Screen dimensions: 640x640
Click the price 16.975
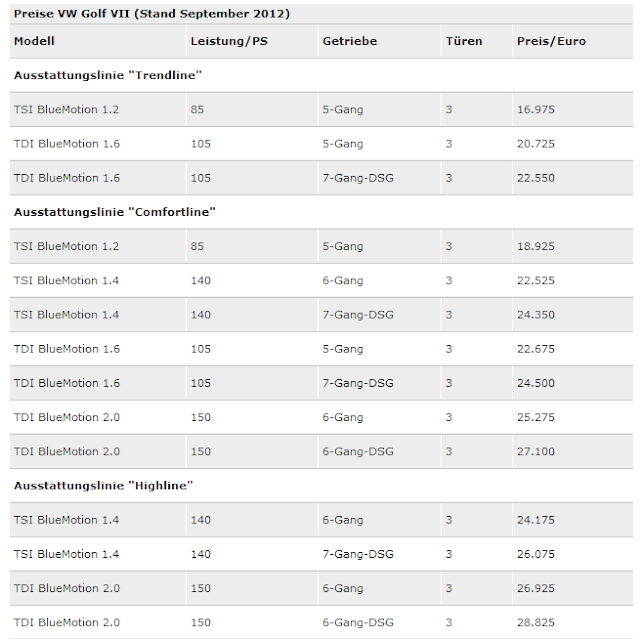click(536, 109)
